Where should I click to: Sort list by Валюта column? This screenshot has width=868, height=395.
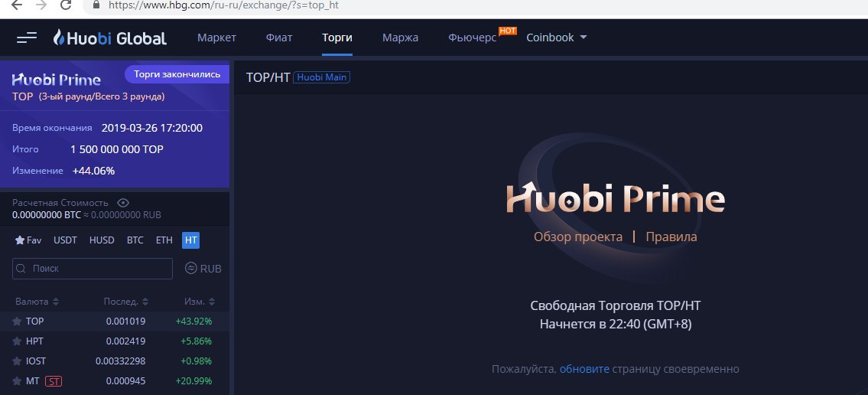click(37, 302)
